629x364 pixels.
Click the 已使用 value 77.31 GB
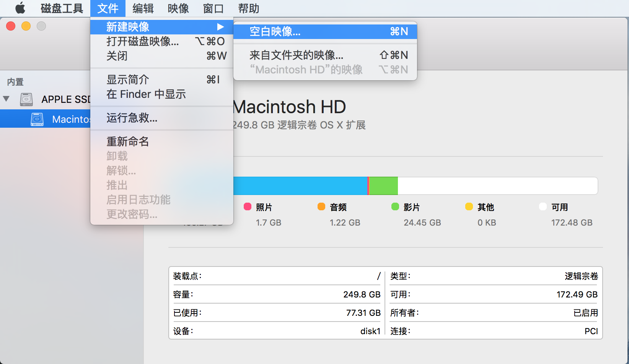[363, 313]
